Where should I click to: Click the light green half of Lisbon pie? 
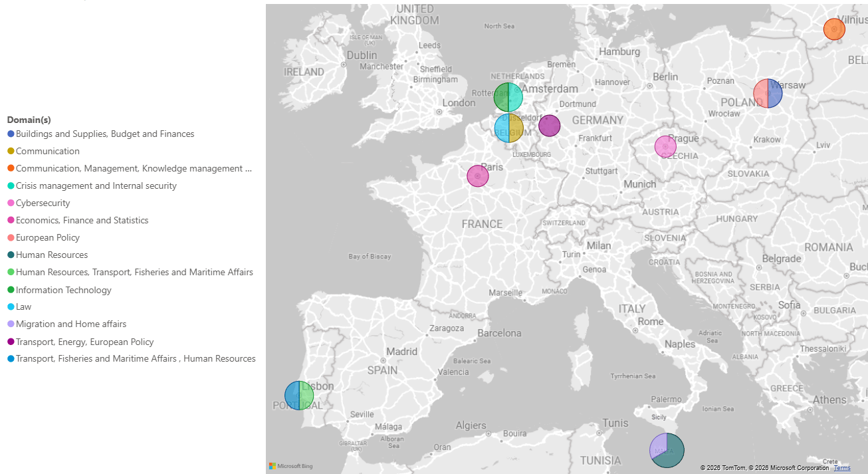point(306,395)
